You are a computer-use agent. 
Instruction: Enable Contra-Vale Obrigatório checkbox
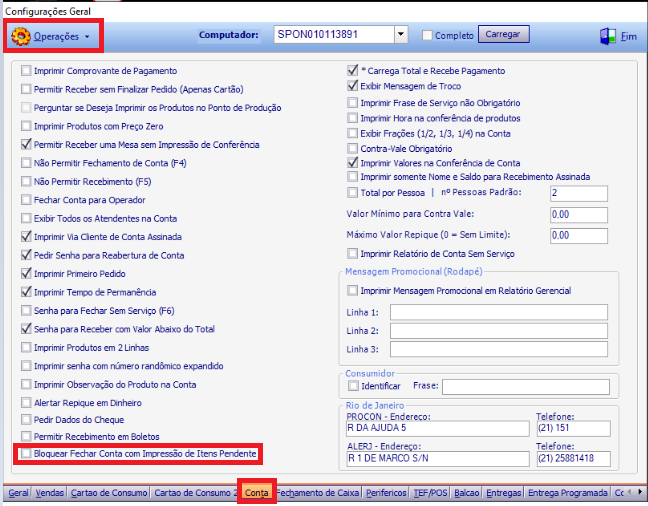coord(353,148)
